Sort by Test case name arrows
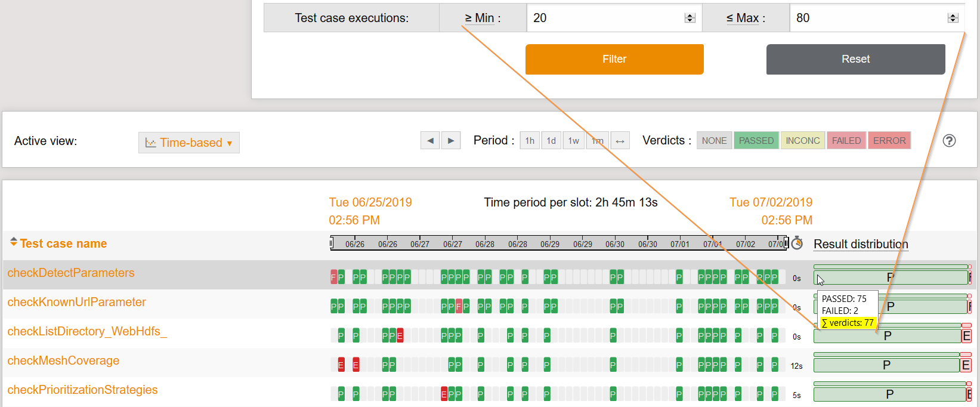The image size is (980, 407). point(13,242)
